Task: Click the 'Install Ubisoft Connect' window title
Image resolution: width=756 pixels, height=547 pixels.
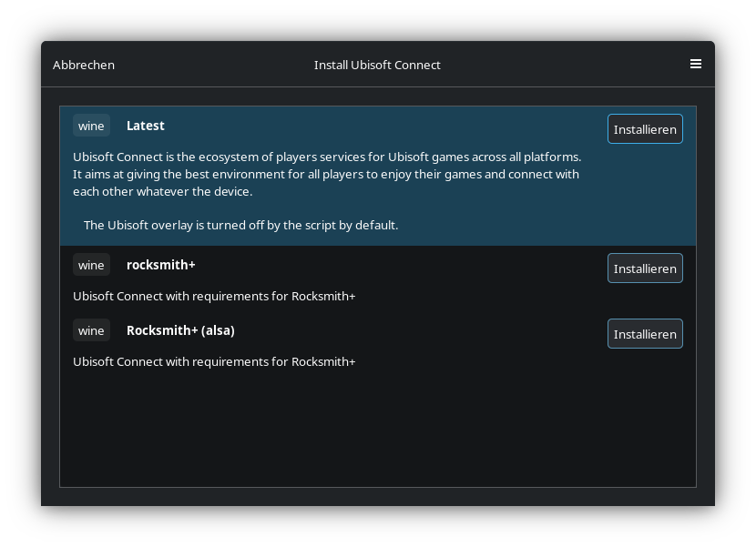Action: coord(377,65)
